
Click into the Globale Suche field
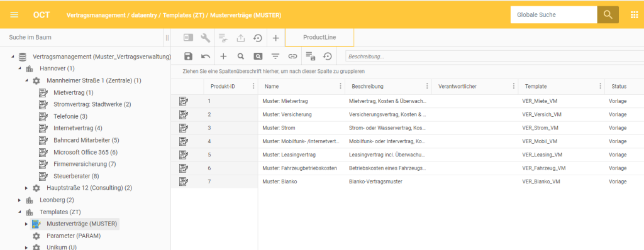[x=553, y=15]
